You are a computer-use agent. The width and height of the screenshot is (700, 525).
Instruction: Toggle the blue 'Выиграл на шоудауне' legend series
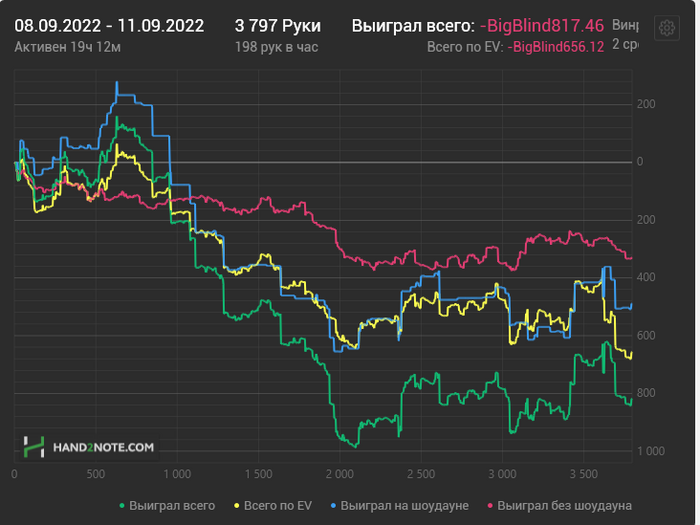tap(400, 506)
